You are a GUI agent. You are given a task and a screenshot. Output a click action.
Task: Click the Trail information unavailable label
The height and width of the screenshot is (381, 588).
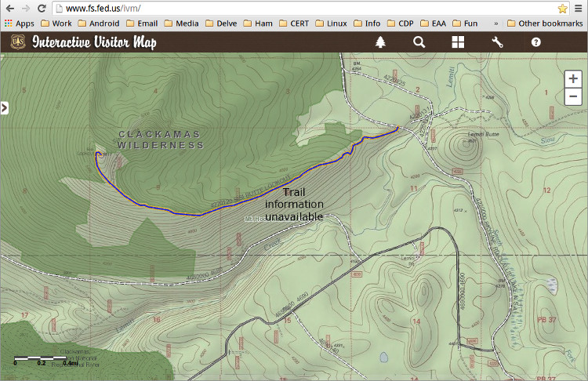coord(294,204)
